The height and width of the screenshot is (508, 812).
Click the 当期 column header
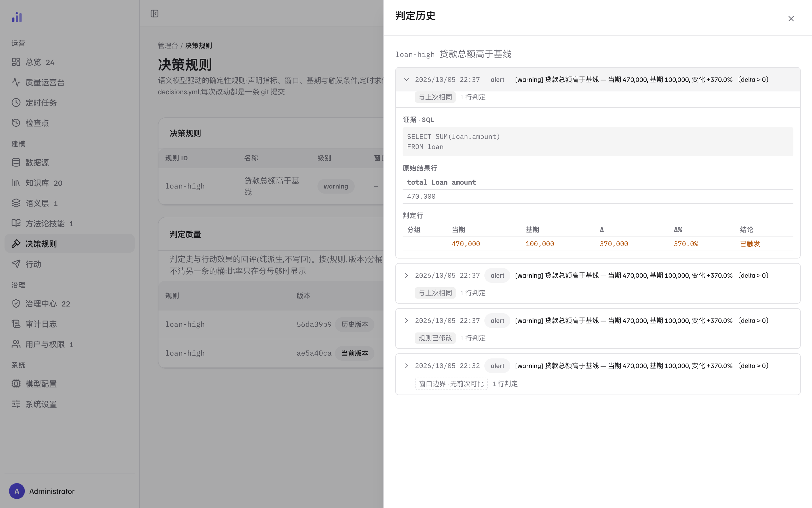(x=458, y=230)
